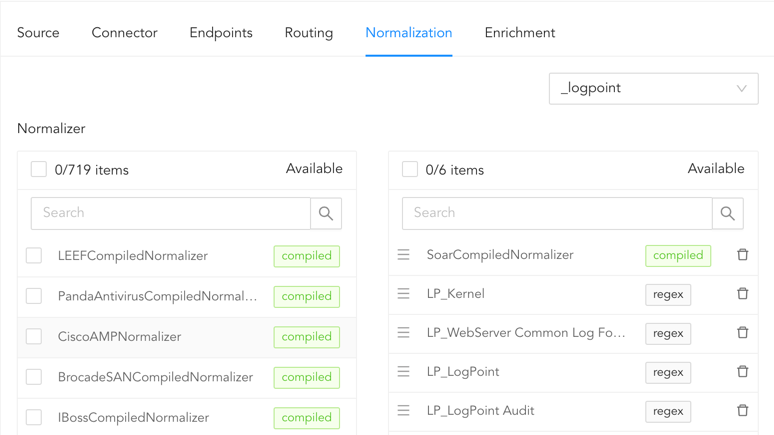
Task: Click the right panel search input
Action: 557,213
